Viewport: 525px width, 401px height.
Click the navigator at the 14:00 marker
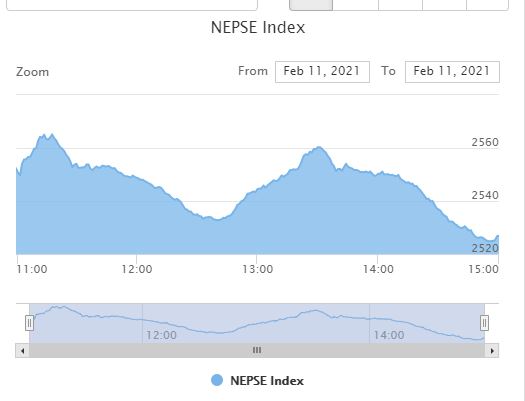tap(370, 323)
